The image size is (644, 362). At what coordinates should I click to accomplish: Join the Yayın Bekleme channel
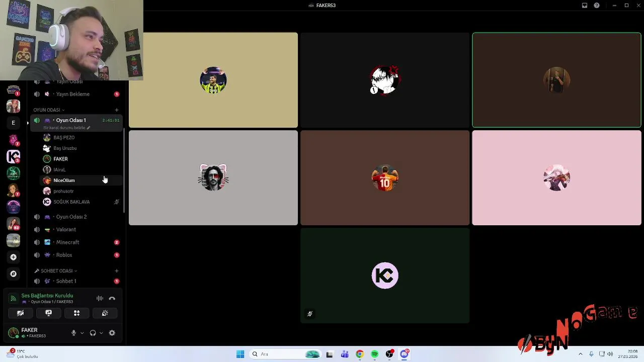(76, 94)
